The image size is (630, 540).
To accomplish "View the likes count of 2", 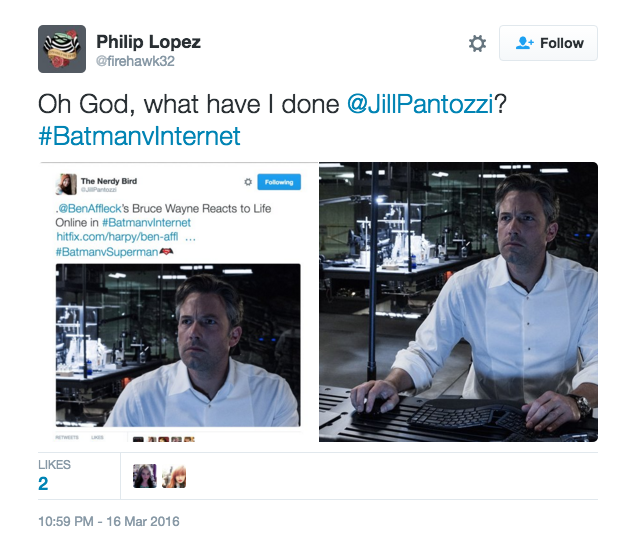I will click(43, 483).
